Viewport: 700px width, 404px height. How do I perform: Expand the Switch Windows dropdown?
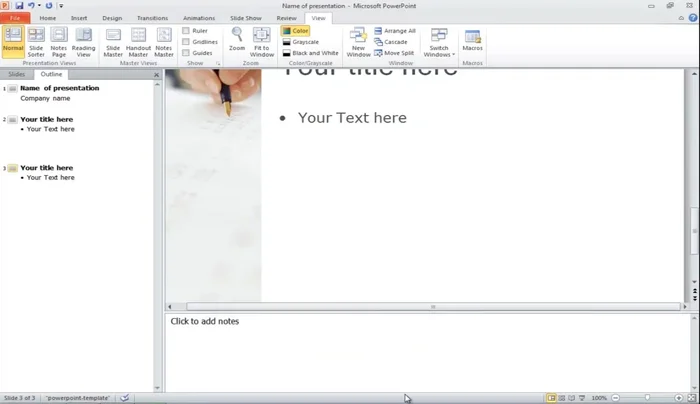tap(439, 42)
